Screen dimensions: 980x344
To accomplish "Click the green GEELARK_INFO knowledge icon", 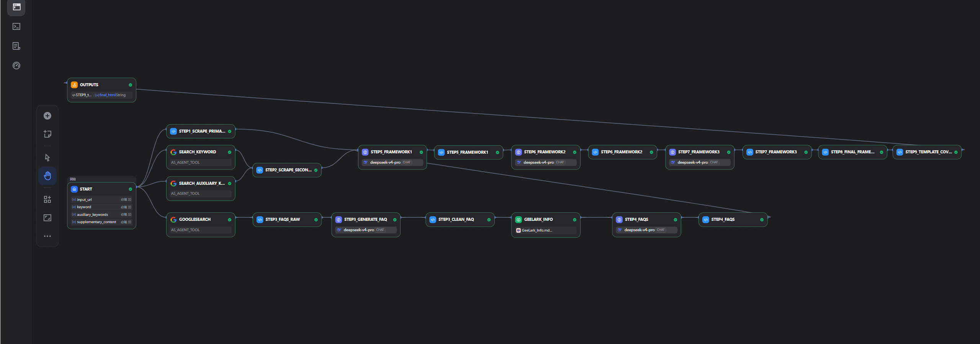I will point(519,219).
